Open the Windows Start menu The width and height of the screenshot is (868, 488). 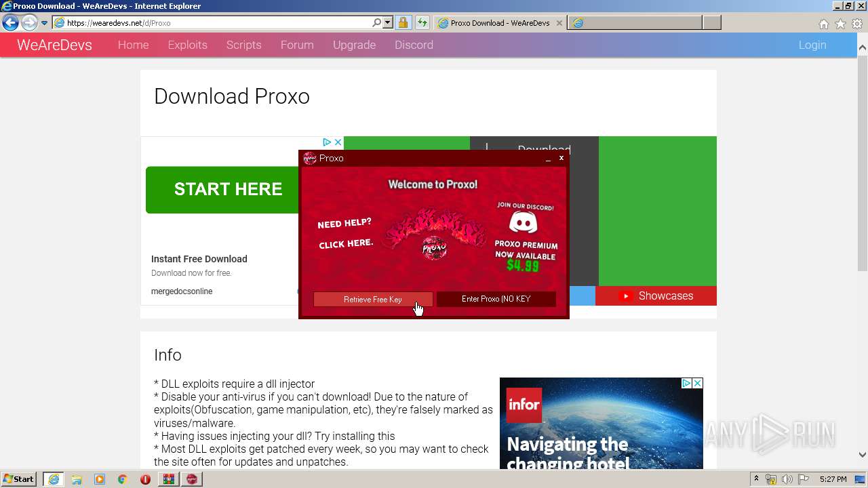(19, 479)
